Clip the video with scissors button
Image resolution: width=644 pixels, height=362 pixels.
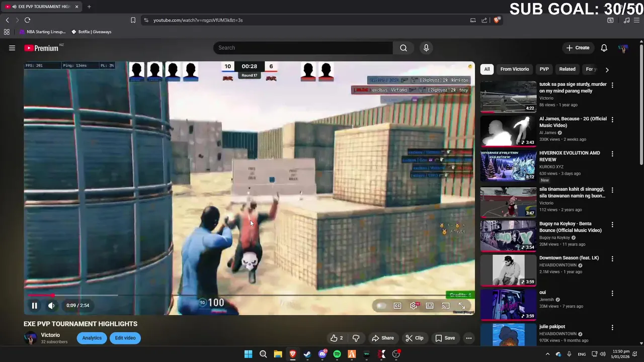[x=415, y=338]
